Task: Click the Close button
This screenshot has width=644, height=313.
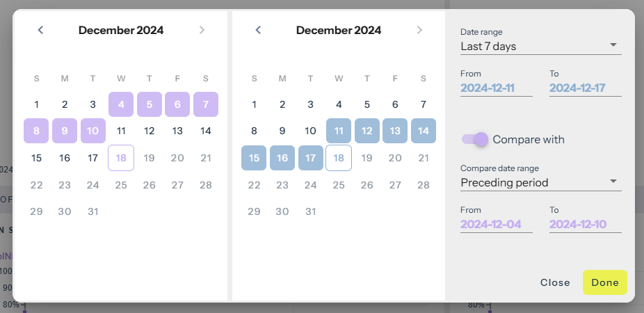Action: [555, 282]
